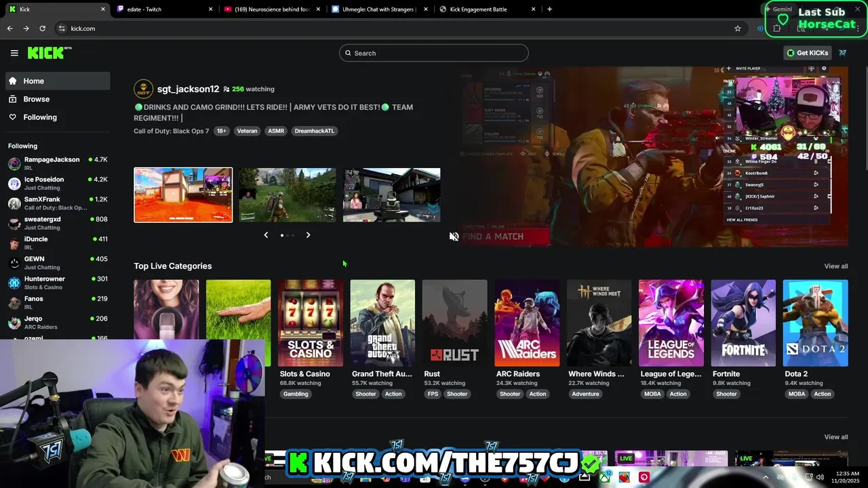Viewport: 868px width, 488px height.
Task: Go back with the browser back arrow
Action: [10, 28]
